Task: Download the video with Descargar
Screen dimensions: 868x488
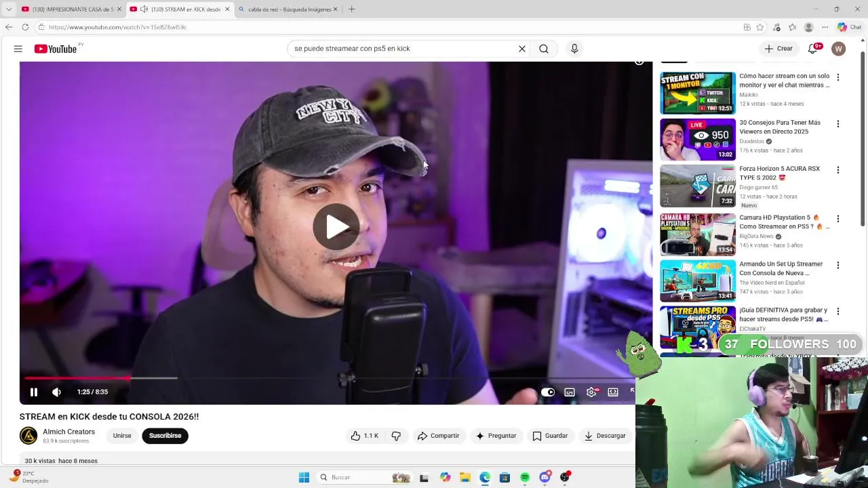Action: pos(605,436)
